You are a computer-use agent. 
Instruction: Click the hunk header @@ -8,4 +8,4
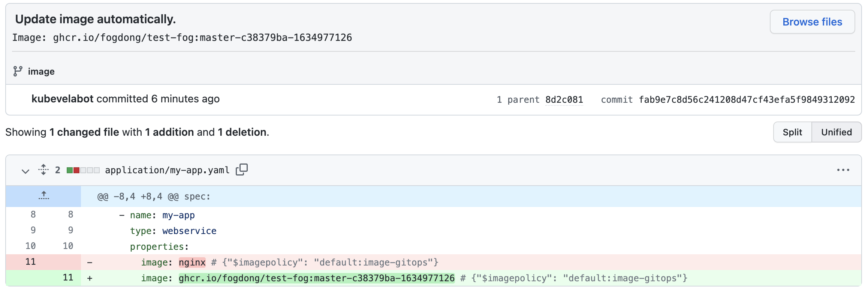pos(154,196)
